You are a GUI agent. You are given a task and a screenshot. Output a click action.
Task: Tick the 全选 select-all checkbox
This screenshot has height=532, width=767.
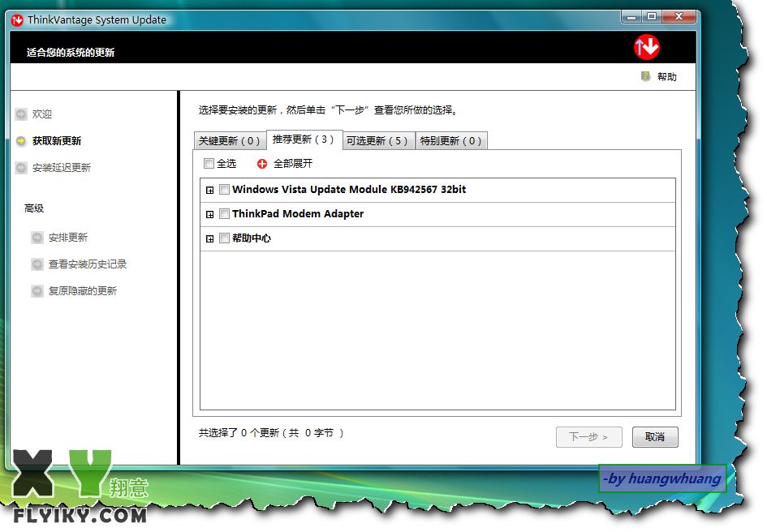pyautogui.click(x=209, y=163)
